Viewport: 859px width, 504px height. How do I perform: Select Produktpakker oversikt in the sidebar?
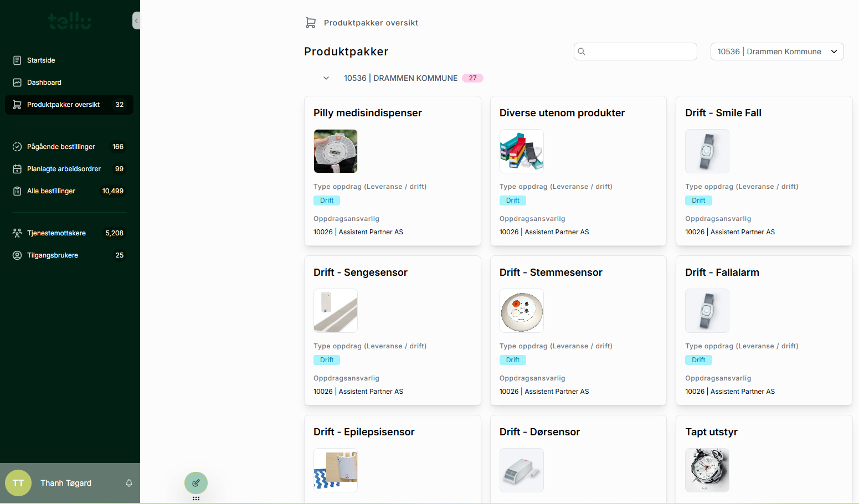click(x=63, y=105)
